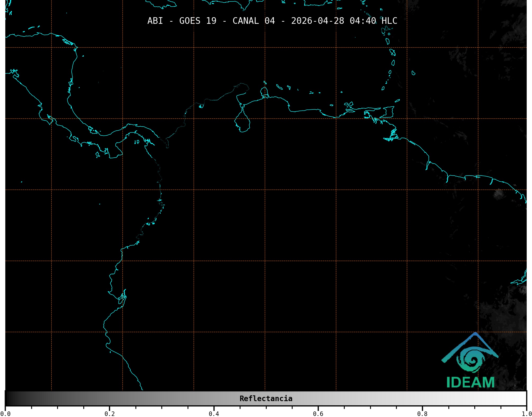Click the 0.6 tick label on colorbar
Viewport: 532px width, 417px height.
click(x=318, y=414)
